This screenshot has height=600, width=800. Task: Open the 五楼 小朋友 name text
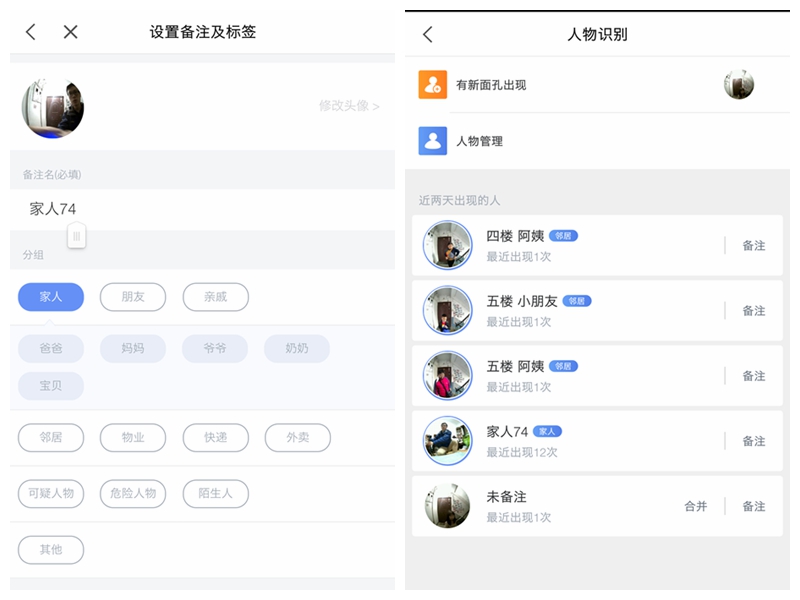pyautogui.click(x=522, y=302)
